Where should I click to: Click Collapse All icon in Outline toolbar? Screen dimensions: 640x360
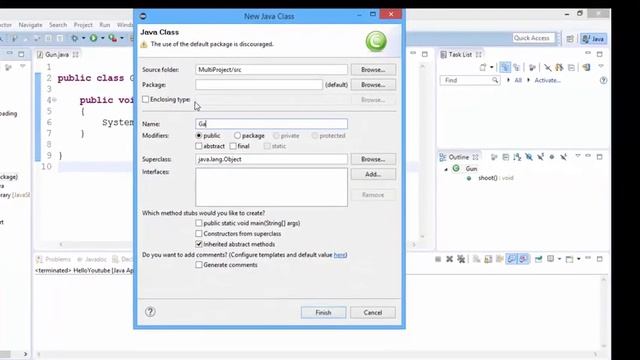coord(506,157)
